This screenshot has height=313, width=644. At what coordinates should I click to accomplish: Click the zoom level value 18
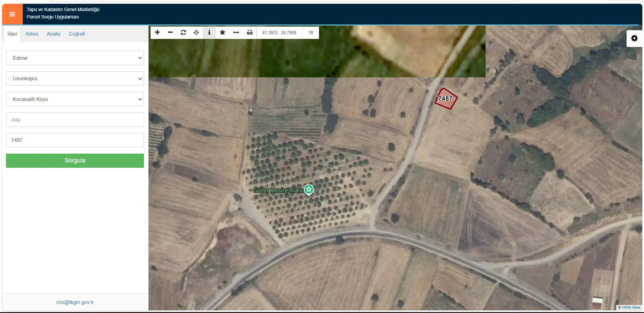[x=311, y=33]
